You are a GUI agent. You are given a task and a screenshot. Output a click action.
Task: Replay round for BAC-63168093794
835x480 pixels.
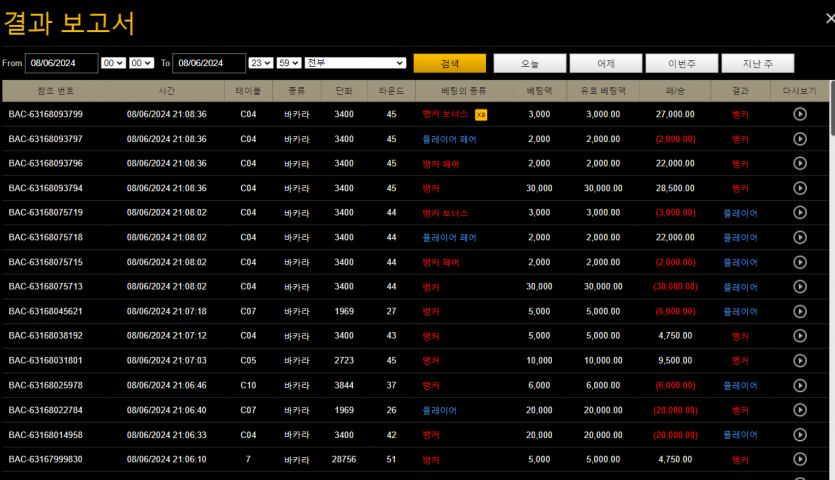pos(800,188)
